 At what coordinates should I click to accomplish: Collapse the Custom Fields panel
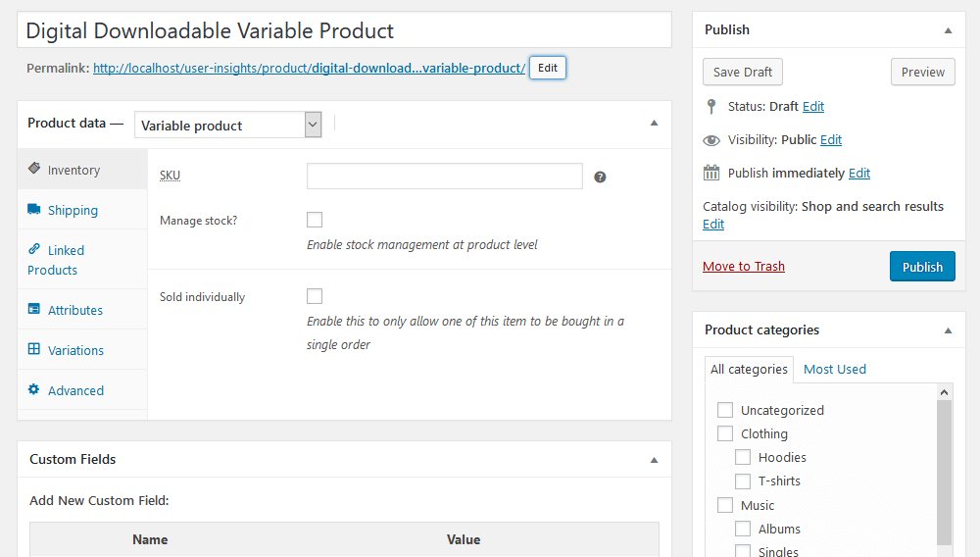pos(654,460)
